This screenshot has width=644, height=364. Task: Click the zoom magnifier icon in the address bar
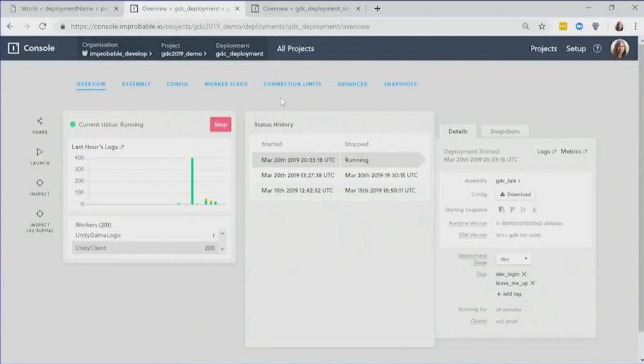point(526,26)
